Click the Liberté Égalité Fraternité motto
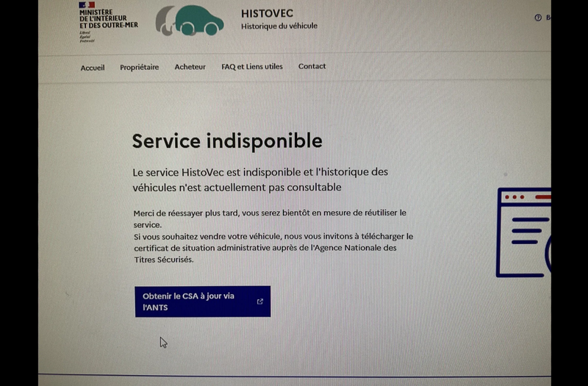This screenshot has height=386, width=588. click(x=87, y=36)
